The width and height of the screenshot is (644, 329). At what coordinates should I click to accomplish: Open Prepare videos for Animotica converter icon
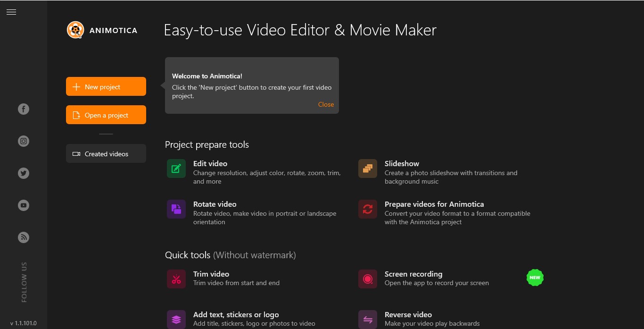point(367,209)
